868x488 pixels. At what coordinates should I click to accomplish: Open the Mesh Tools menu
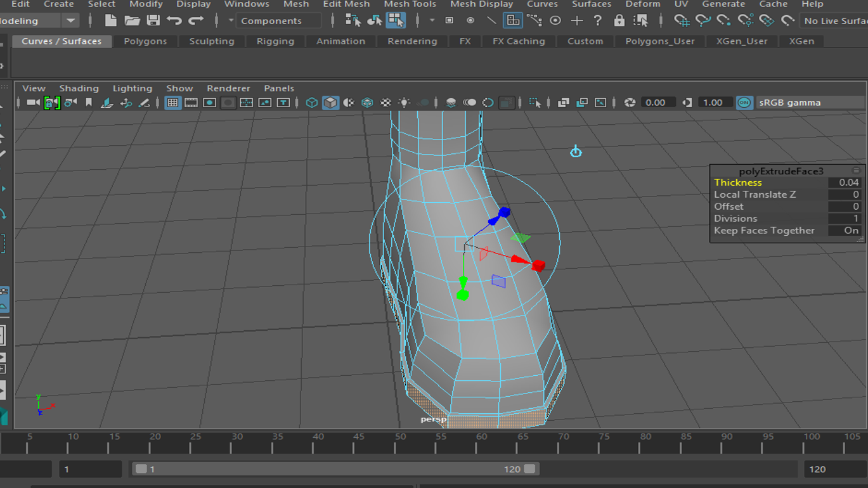click(410, 4)
